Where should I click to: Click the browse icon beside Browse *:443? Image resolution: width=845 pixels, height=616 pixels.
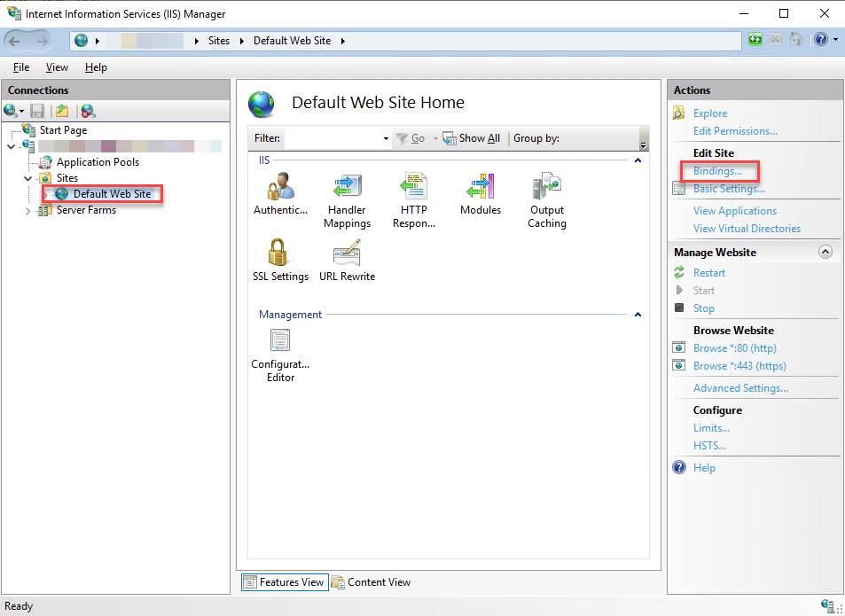tap(679, 366)
